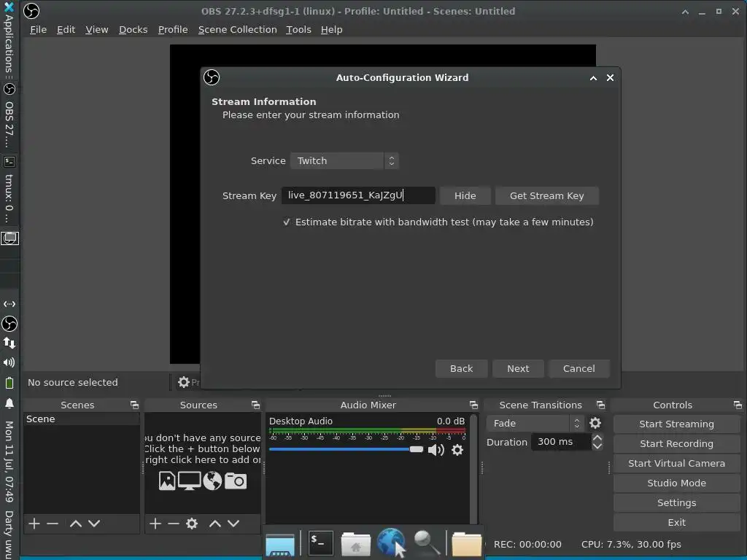
Task: Click Start Streaming in Controls
Action: (x=676, y=424)
